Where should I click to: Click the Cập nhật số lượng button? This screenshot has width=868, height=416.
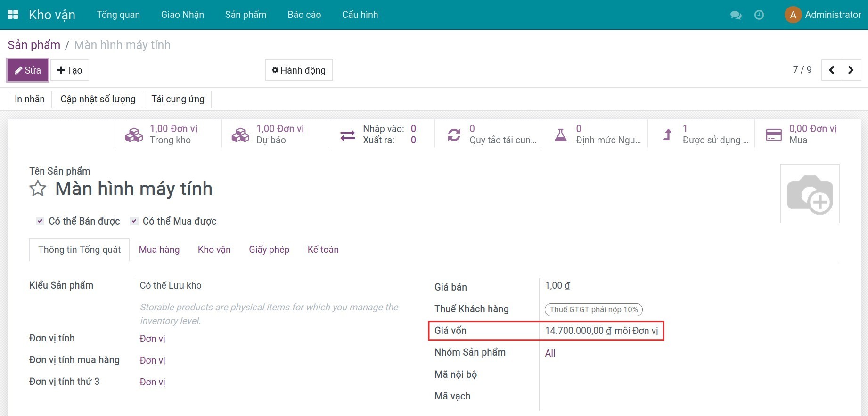pyautogui.click(x=98, y=99)
